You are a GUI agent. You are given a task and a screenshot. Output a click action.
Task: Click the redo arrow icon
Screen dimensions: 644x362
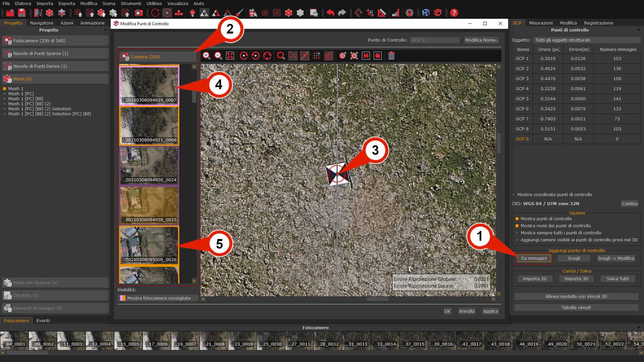(x=342, y=13)
